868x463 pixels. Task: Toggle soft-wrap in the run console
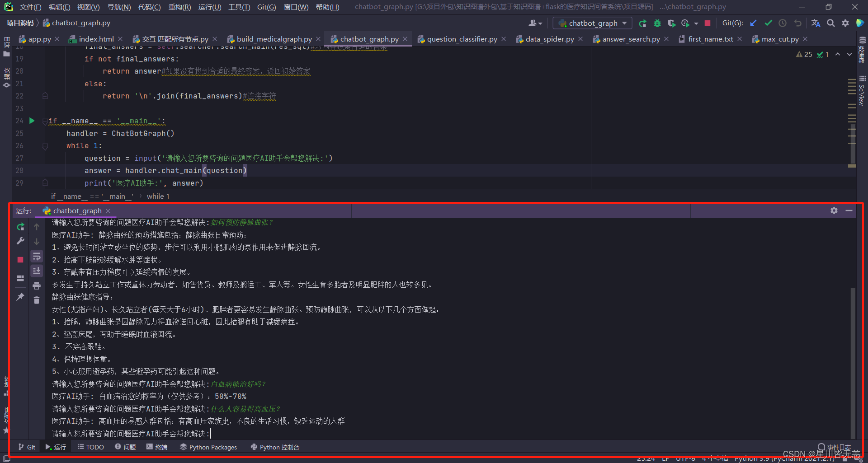point(37,257)
